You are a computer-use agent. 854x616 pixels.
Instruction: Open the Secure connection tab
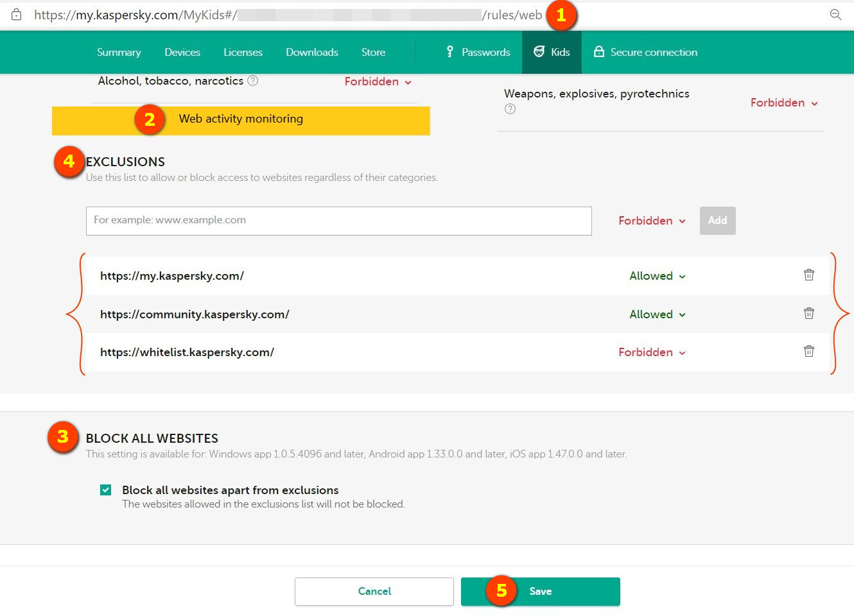coord(645,53)
